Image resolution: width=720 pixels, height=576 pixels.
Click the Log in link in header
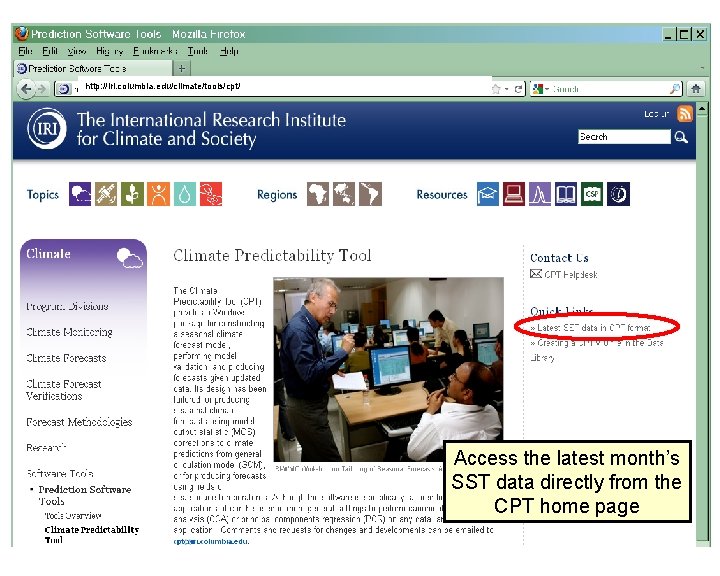point(656,114)
